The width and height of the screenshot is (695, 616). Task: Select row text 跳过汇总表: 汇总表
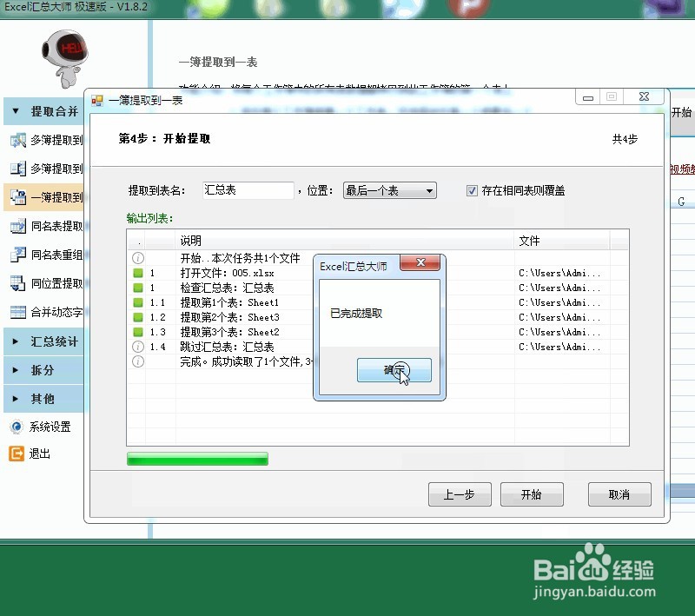(227, 347)
